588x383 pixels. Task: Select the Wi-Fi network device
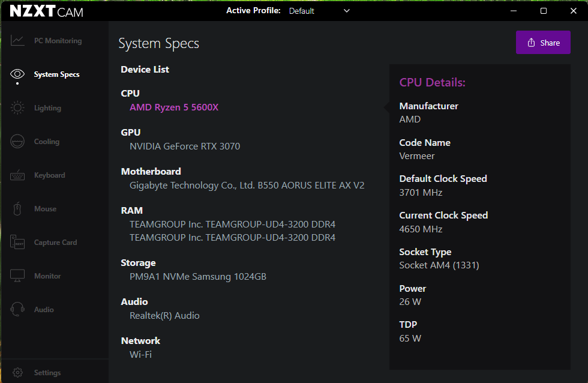tap(140, 355)
